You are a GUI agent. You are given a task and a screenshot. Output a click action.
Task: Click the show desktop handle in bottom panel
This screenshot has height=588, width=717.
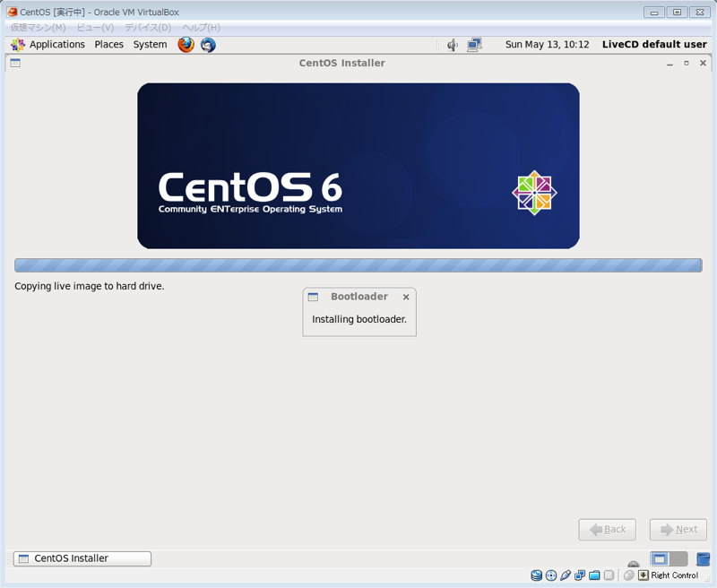coord(9,558)
